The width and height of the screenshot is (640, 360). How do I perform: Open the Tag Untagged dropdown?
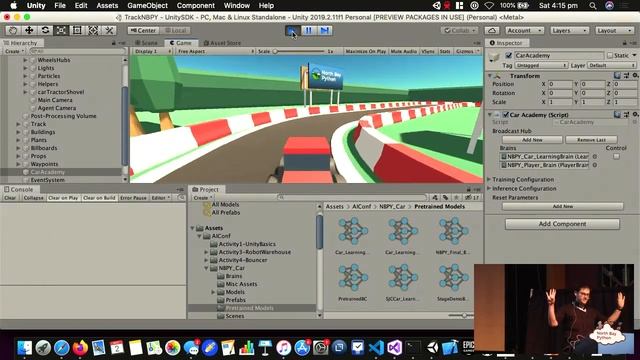541,65
